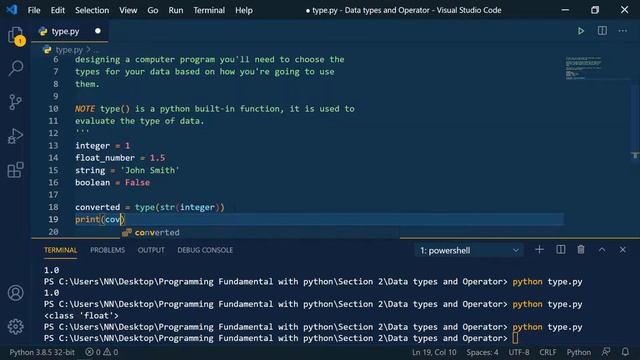Image resolution: width=640 pixels, height=360 pixels.
Task: Close the terminal panel
Action: (622, 250)
